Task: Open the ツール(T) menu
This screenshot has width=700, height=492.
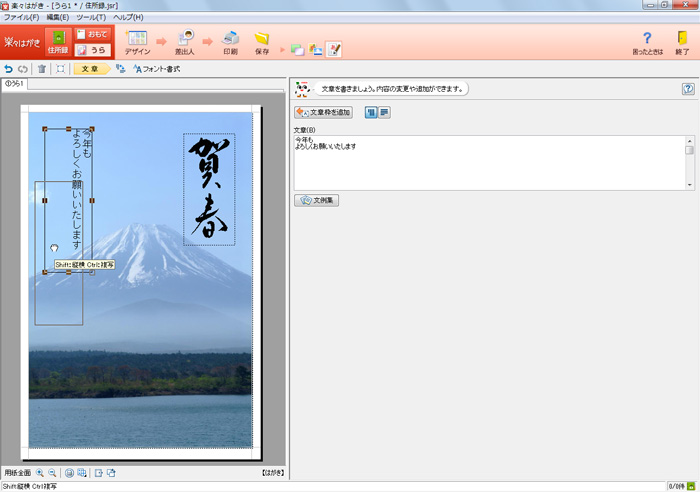Action: click(x=91, y=17)
